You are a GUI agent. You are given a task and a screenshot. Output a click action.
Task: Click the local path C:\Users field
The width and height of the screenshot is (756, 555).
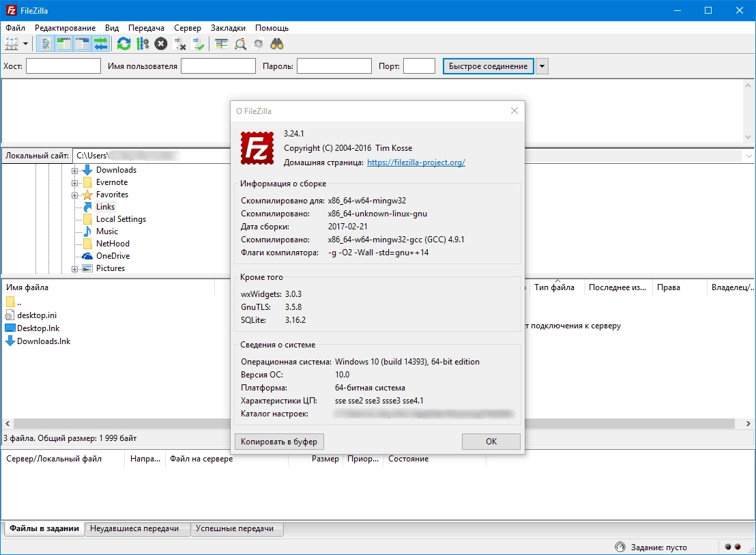tap(151, 156)
